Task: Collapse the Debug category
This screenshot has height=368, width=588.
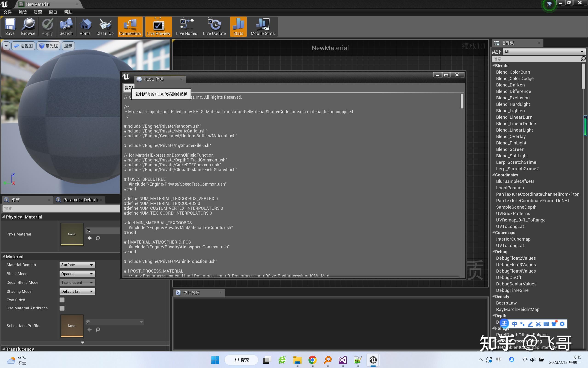Action: tap(493, 252)
